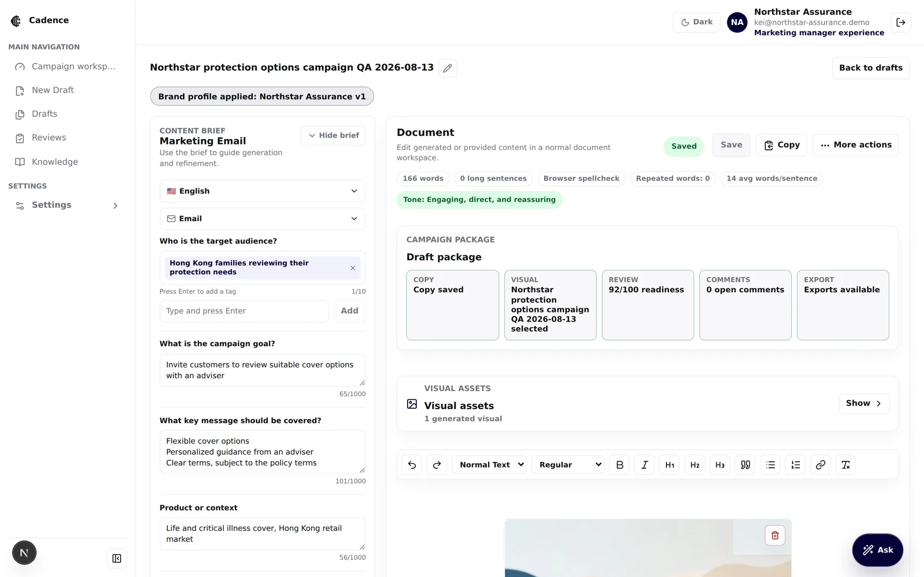Click the visual assets image icon
This screenshot has width=924, height=577.
click(412, 404)
